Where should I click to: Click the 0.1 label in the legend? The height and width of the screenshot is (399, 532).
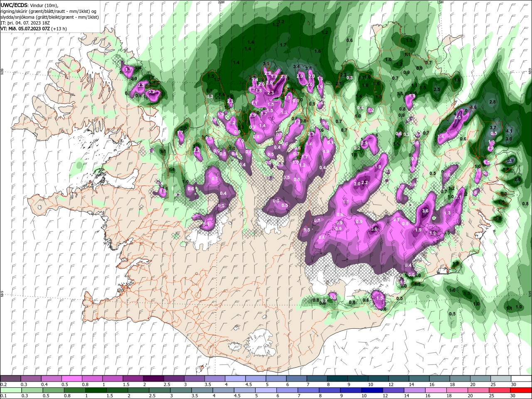[x=4, y=396]
